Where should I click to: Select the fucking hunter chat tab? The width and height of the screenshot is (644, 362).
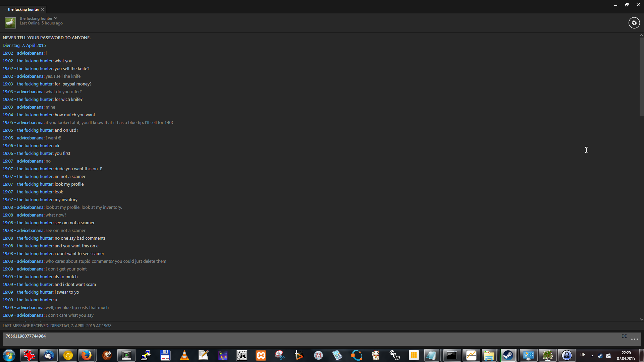(23, 9)
